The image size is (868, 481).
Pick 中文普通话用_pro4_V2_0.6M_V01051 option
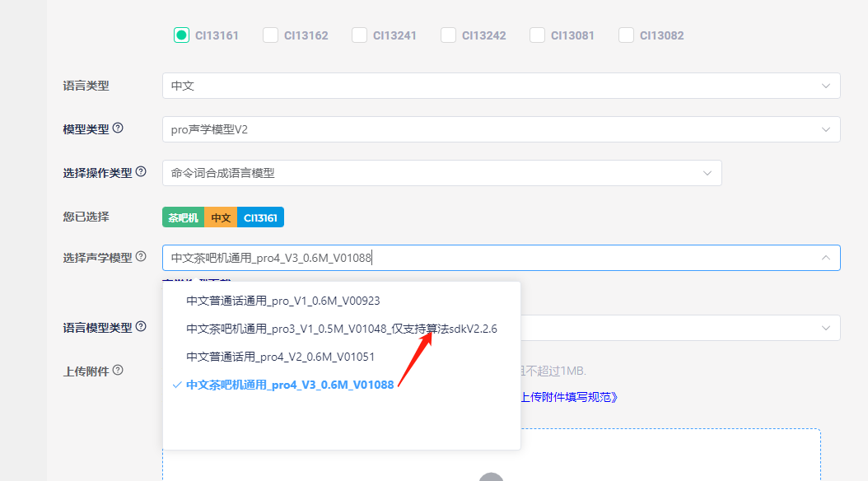pyautogui.click(x=280, y=357)
